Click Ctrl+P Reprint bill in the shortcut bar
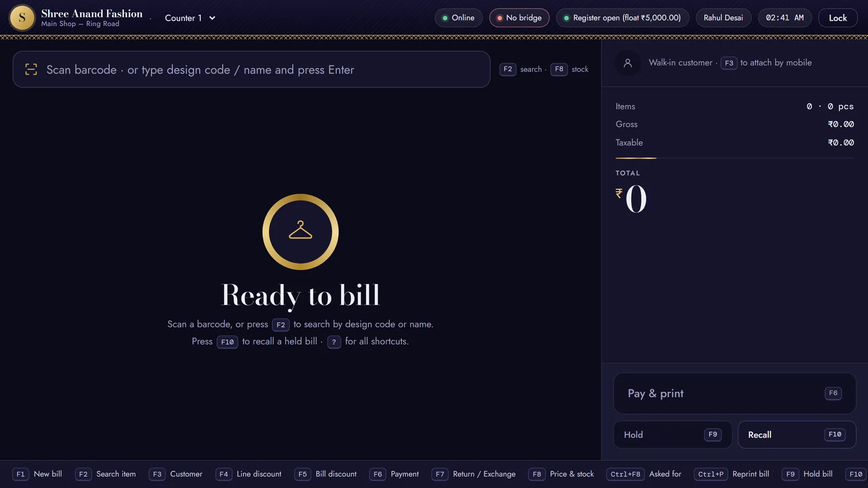This screenshot has height=488, width=868. click(732, 474)
